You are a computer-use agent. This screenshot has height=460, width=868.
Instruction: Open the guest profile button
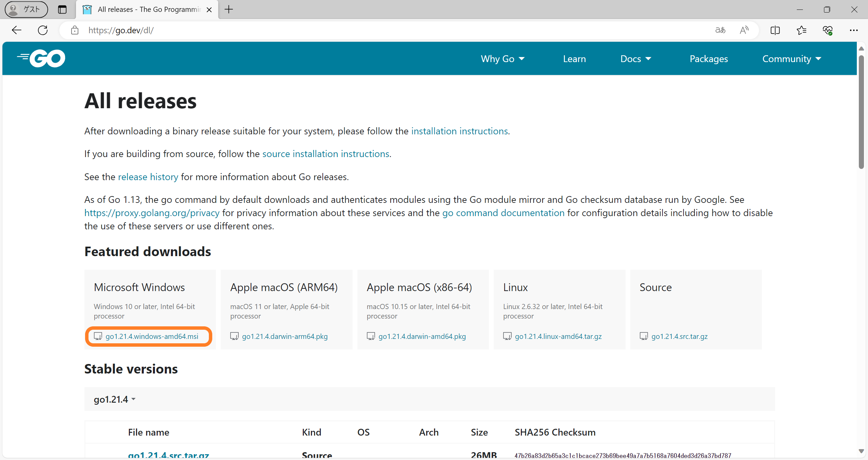coord(26,9)
